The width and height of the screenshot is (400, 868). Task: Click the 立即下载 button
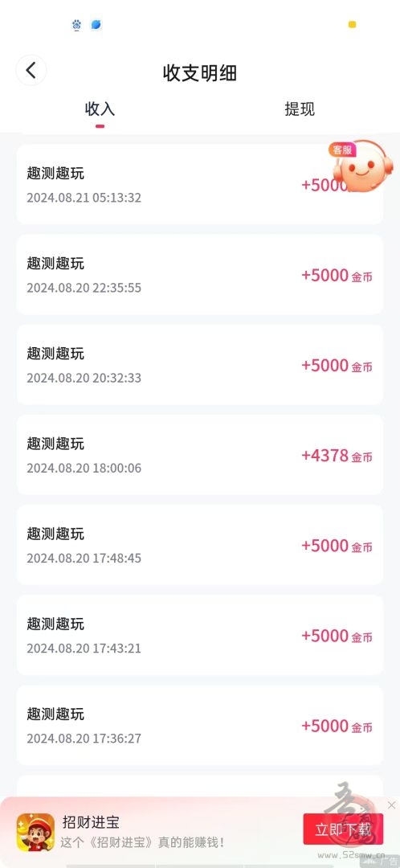pos(343,829)
